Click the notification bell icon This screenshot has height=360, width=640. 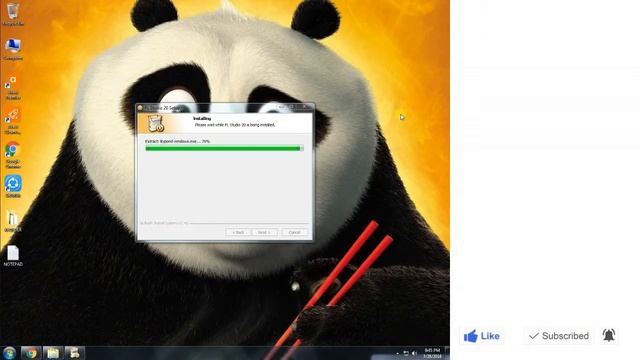pos(609,336)
